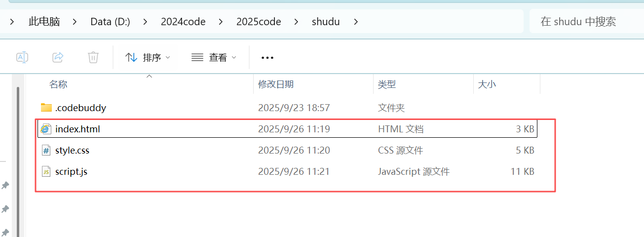Click the navigation pane vertical scrollbar
The width and height of the screenshot is (644, 237).
coord(18,158)
